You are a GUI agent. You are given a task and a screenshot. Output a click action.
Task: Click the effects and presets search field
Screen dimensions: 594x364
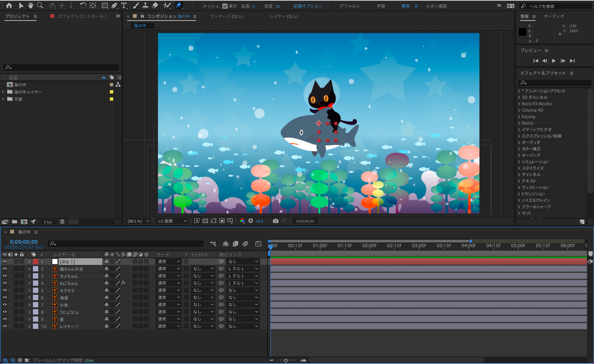pyautogui.click(x=555, y=83)
